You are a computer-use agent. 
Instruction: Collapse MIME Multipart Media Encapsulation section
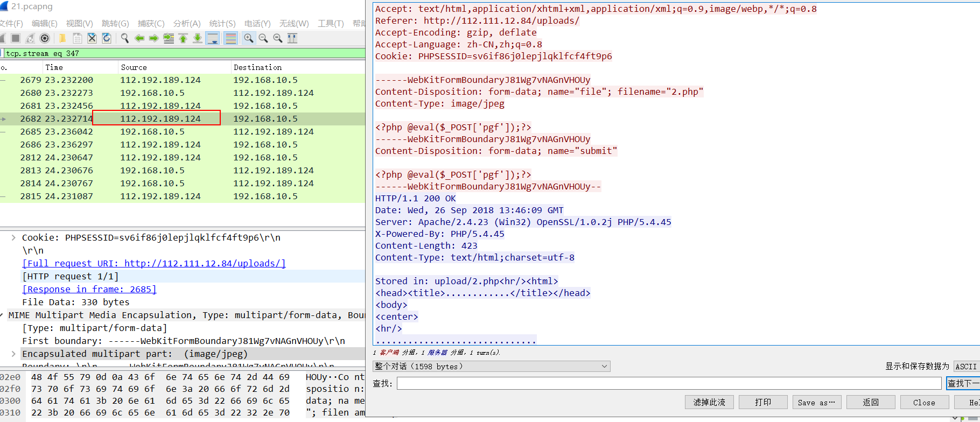(x=2, y=315)
